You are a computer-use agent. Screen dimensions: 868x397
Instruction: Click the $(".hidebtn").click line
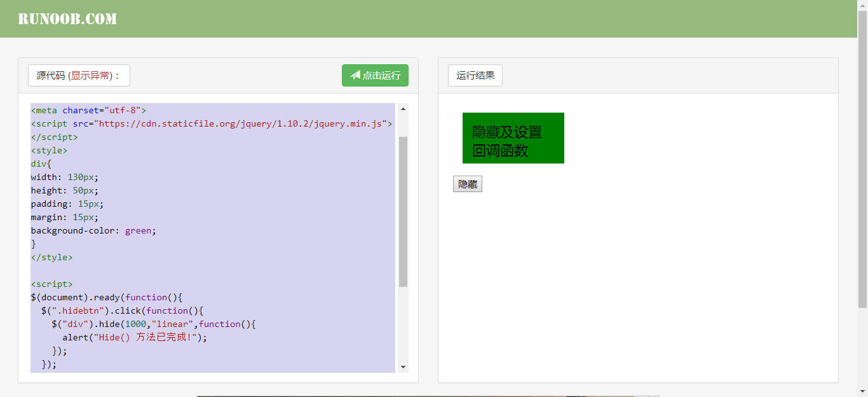pos(122,310)
